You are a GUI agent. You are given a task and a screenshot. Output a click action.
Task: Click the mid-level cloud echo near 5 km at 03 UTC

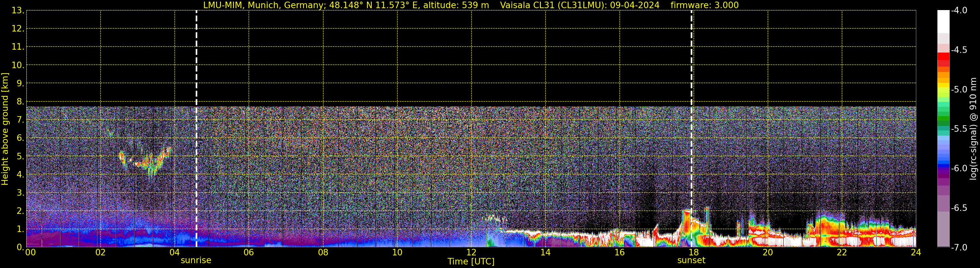(146, 163)
